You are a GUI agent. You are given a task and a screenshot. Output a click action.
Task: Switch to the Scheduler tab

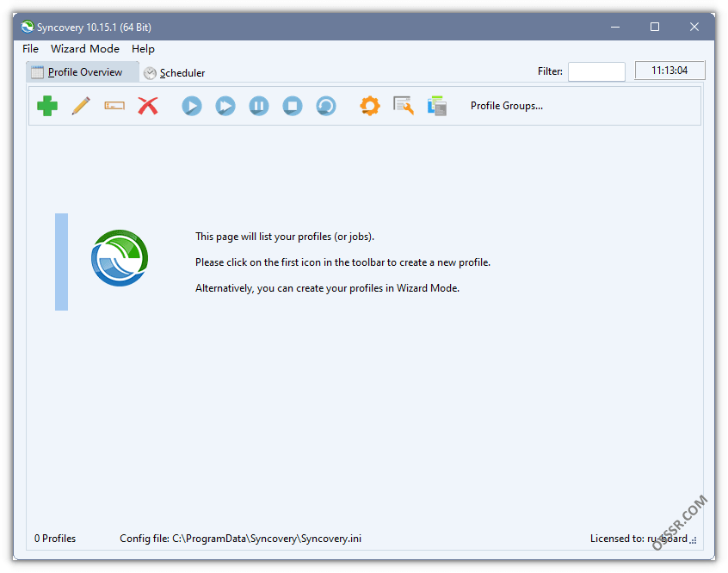(175, 73)
